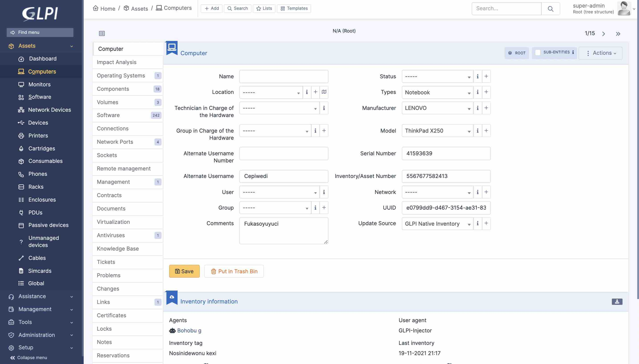Switch to Virtualization tab
Screen dimensions: 639x364
pyautogui.click(x=128, y=222)
